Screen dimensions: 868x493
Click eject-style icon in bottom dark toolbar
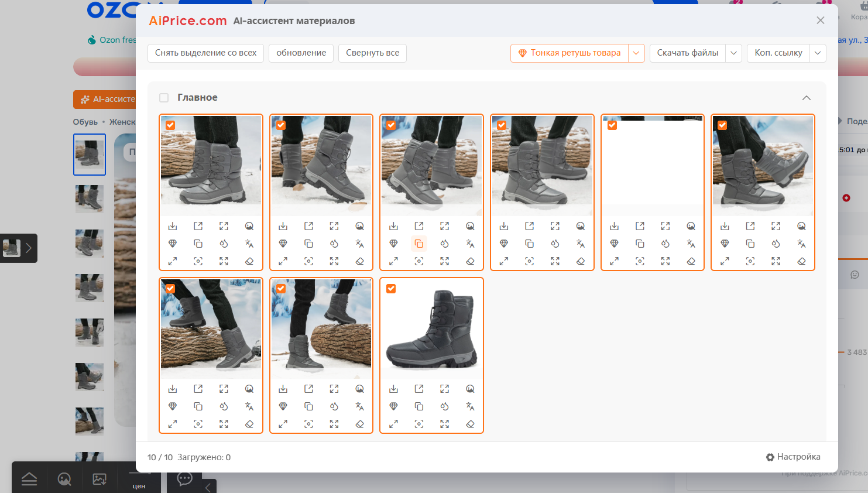point(29,480)
